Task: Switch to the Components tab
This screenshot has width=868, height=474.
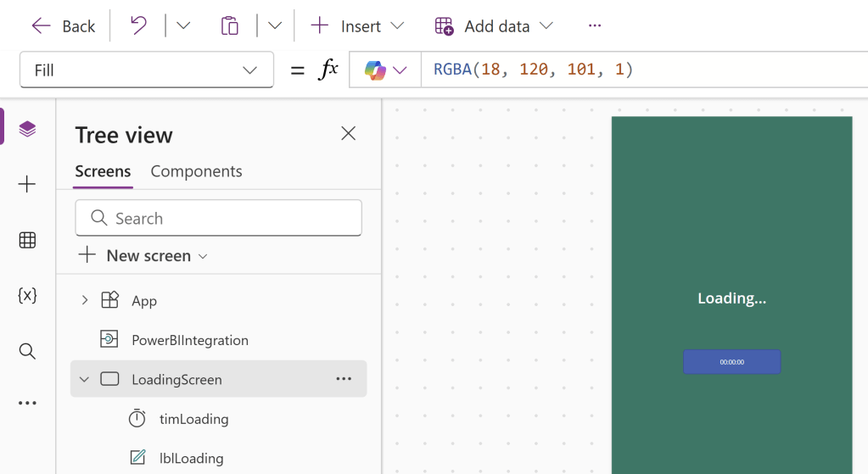Action: pyautogui.click(x=196, y=171)
